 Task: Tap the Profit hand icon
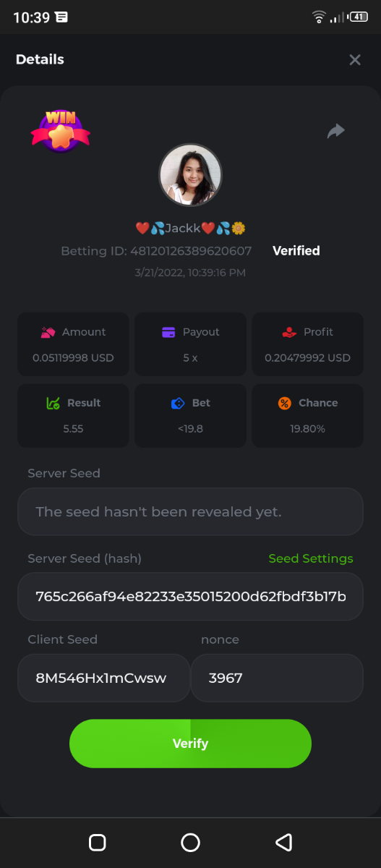coord(289,332)
